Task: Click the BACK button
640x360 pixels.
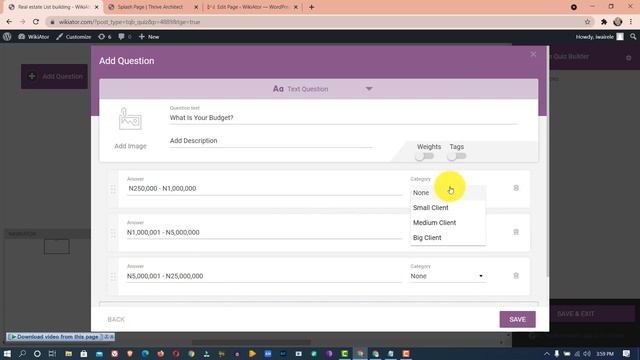Action: [x=116, y=319]
